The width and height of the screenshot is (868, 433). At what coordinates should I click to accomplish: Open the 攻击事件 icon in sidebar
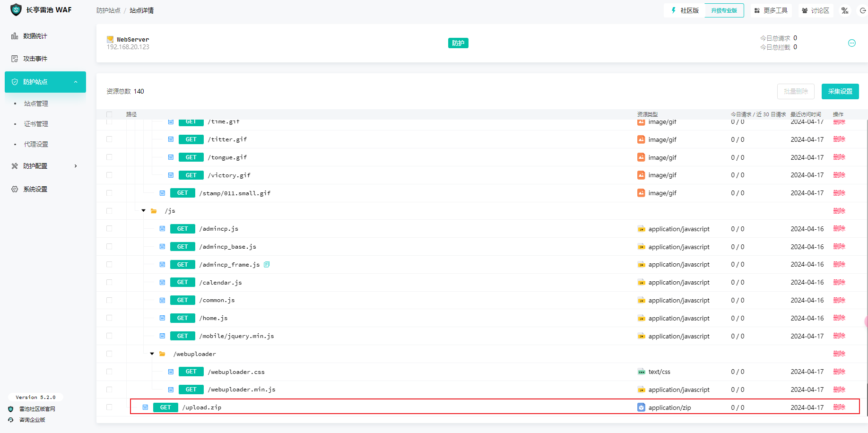click(x=15, y=59)
